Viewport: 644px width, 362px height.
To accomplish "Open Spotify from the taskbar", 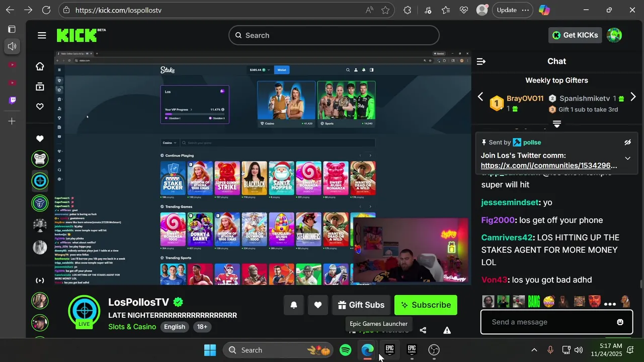I will (346, 350).
